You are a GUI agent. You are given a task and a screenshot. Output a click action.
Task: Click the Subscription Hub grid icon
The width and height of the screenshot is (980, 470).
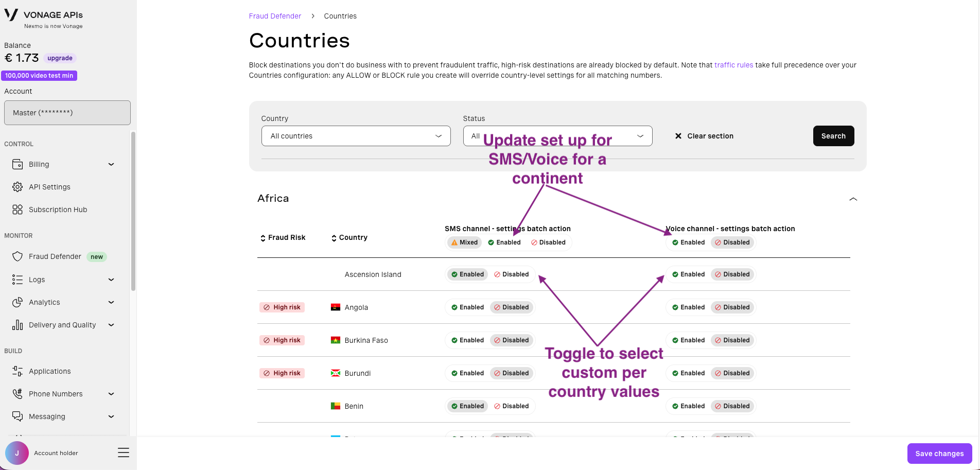[17, 210]
